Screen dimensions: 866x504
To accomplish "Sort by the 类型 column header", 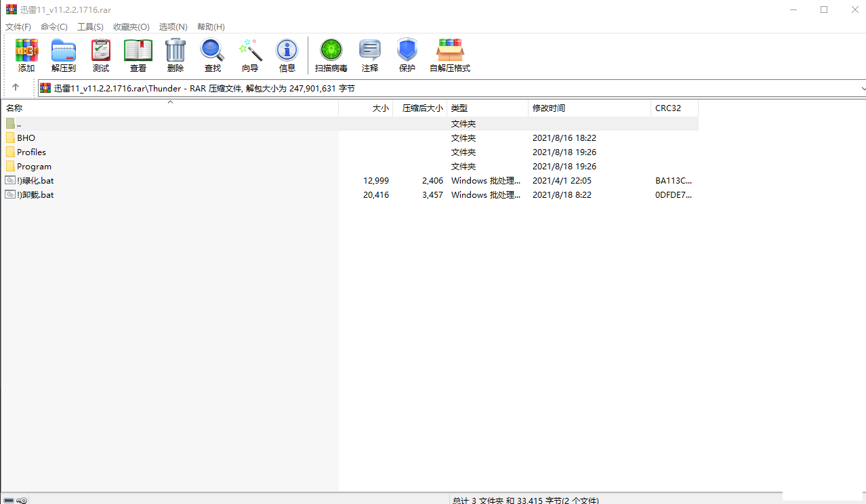I will point(488,108).
